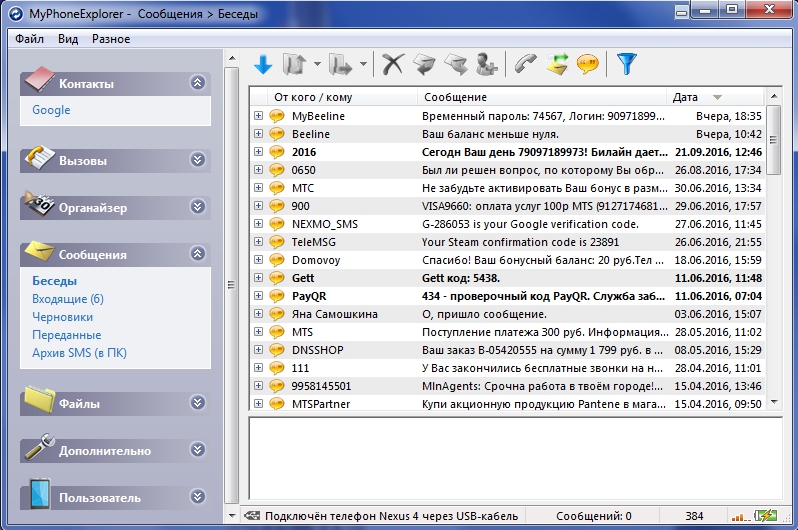Open Архив SMS (в ПК)
Screen dimensions: 798x530
[x=79, y=353]
